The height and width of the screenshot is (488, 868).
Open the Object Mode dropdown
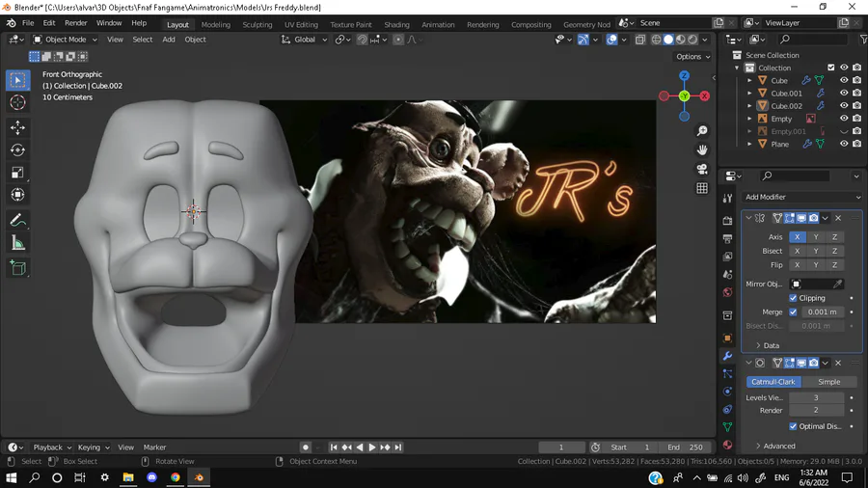[x=66, y=40]
